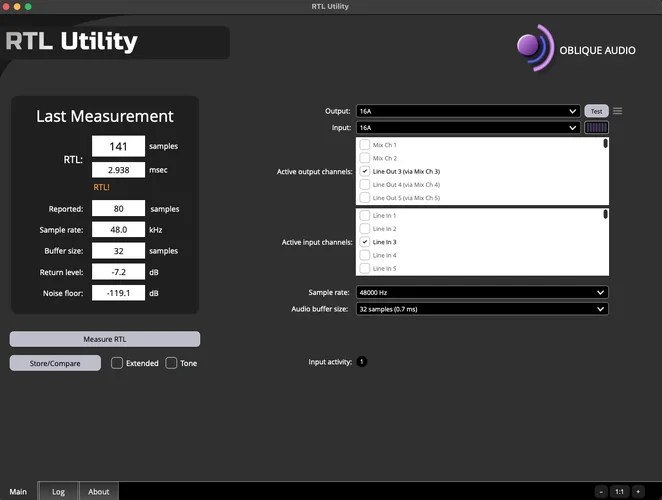
Task: Zoom out with the minus button
Action: coord(601,492)
